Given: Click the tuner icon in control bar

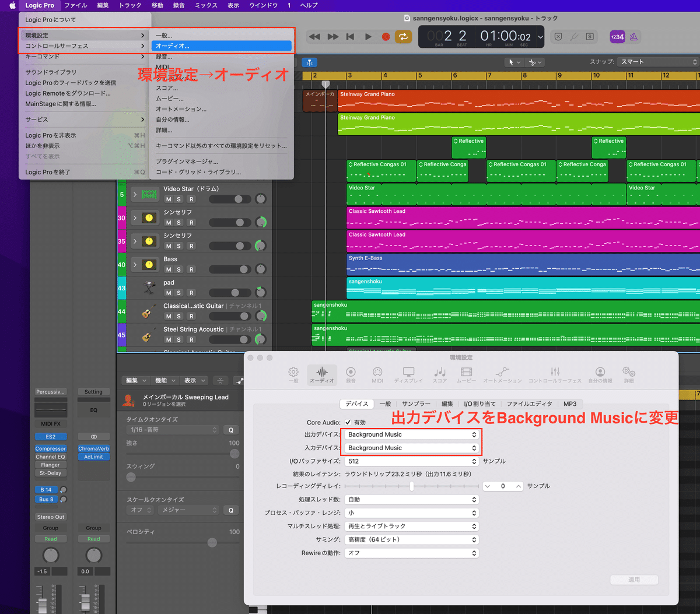Looking at the screenshot, I should [574, 37].
